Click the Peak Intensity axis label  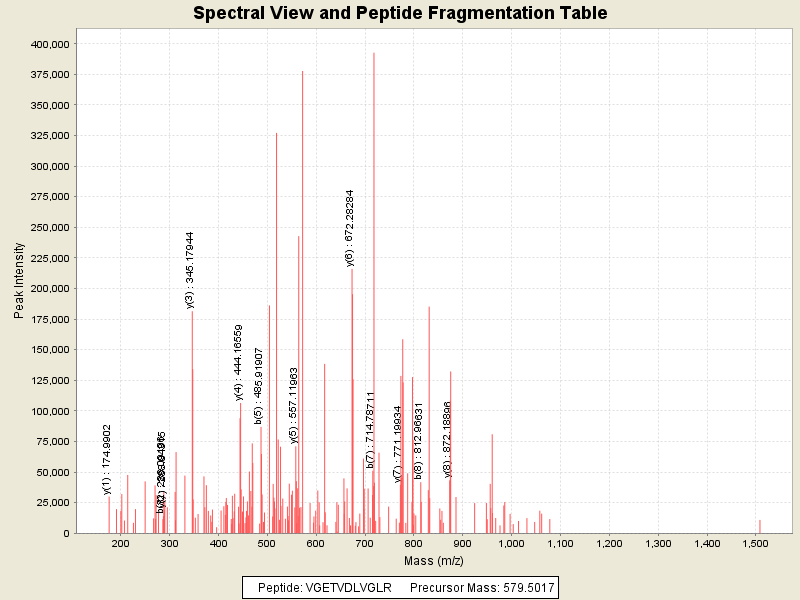click(x=20, y=282)
